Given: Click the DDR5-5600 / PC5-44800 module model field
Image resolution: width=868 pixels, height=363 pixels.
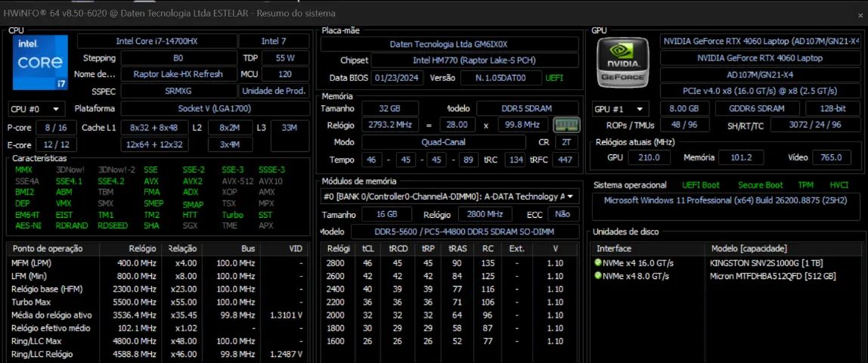Looking at the screenshot, I should (465, 232).
